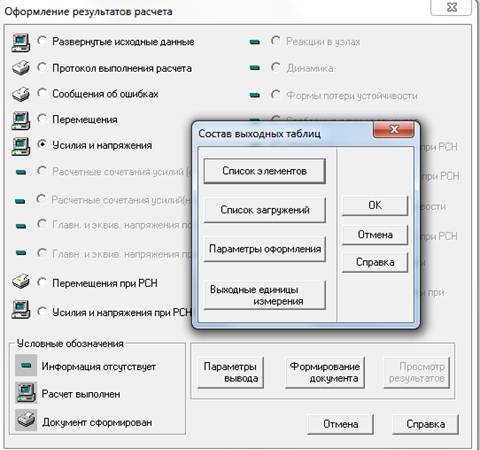Screen dimensions: 480x450
Task: Open Список элементов in output tables dialog
Action: tap(264, 171)
